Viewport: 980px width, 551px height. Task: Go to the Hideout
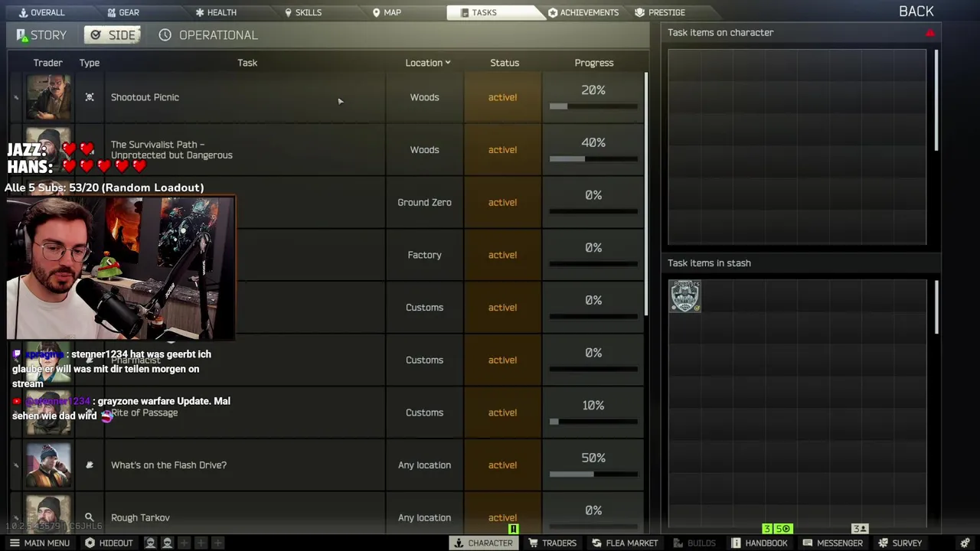click(x=109, y=543)
